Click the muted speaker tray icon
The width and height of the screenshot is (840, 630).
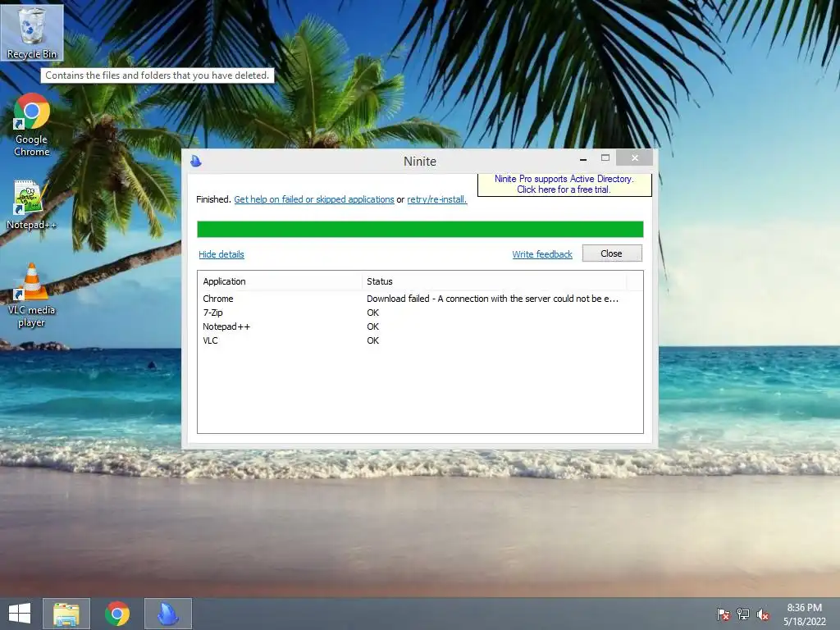tap(763, 614)
